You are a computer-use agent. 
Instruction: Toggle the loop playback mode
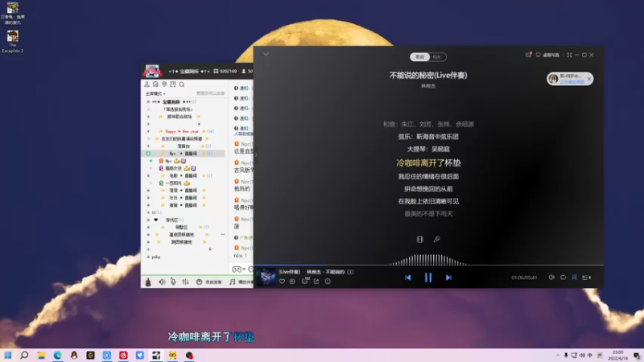[x=563, y=278]
